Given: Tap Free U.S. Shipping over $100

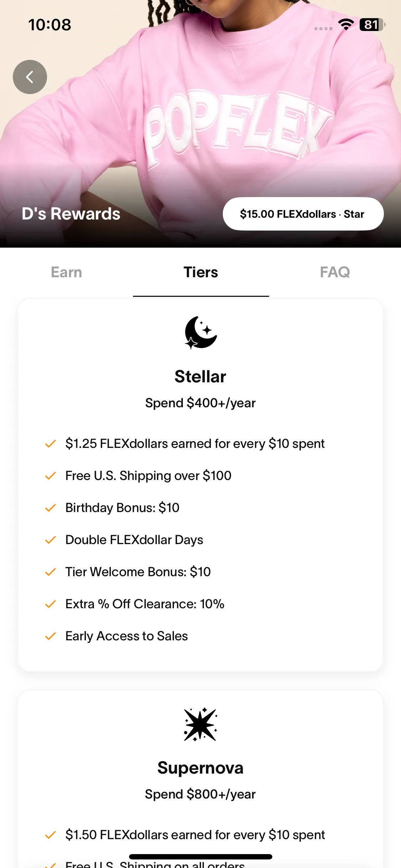Looking at the screenshot, I should (148, 476).
